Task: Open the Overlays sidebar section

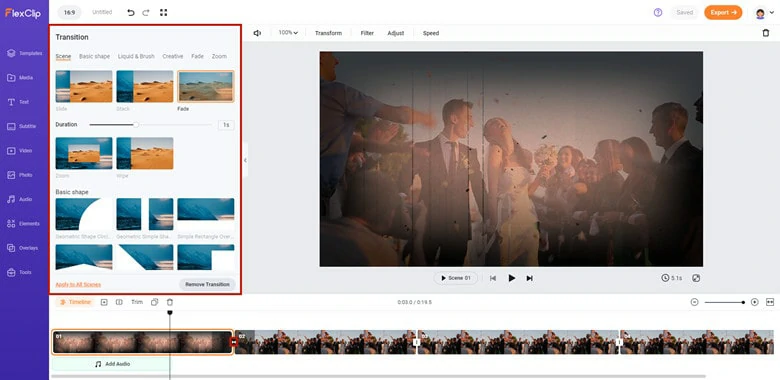Action: click(x=22, y=248)
